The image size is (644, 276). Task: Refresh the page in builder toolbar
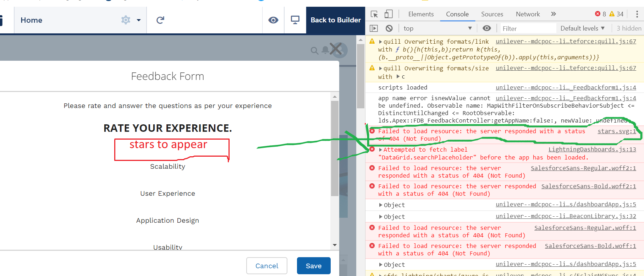pos(160,20)
